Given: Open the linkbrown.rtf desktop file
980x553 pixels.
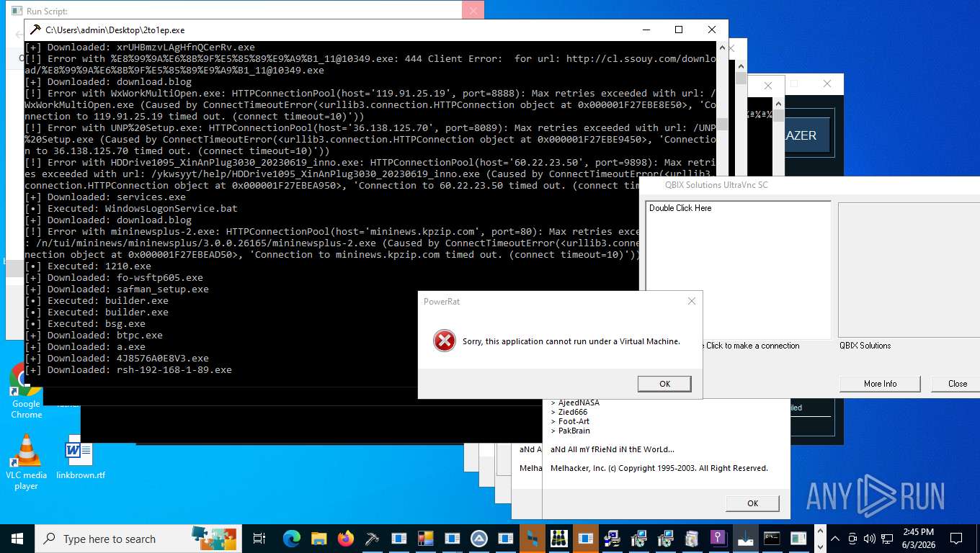Looking at the screenshot, I should pyautogui.click(x=80, y=457).
